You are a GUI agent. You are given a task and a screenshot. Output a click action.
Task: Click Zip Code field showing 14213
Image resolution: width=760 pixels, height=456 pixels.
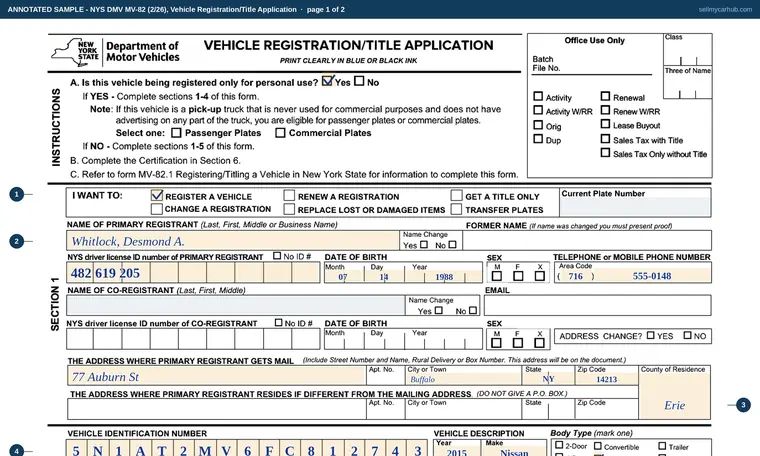point(606,379)
